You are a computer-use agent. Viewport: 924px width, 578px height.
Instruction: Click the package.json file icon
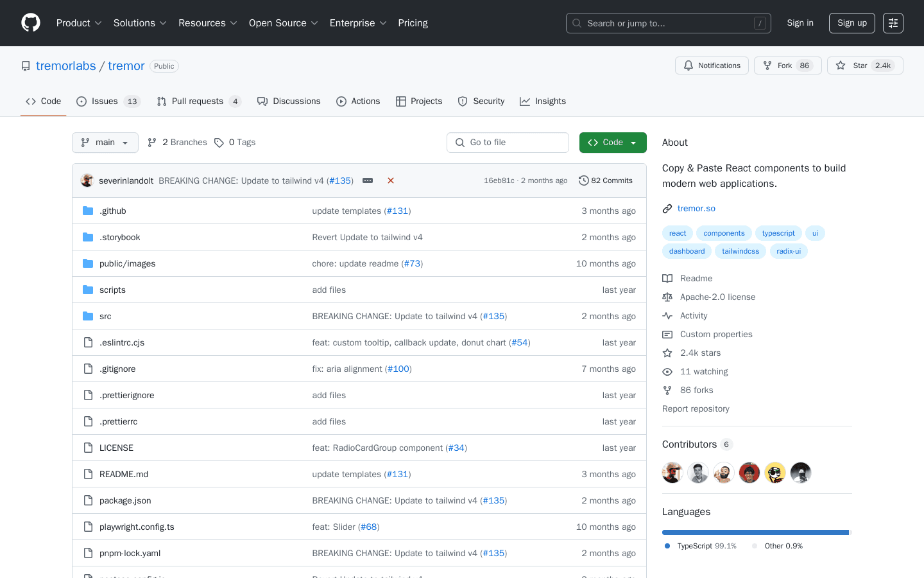coord(88,500)
